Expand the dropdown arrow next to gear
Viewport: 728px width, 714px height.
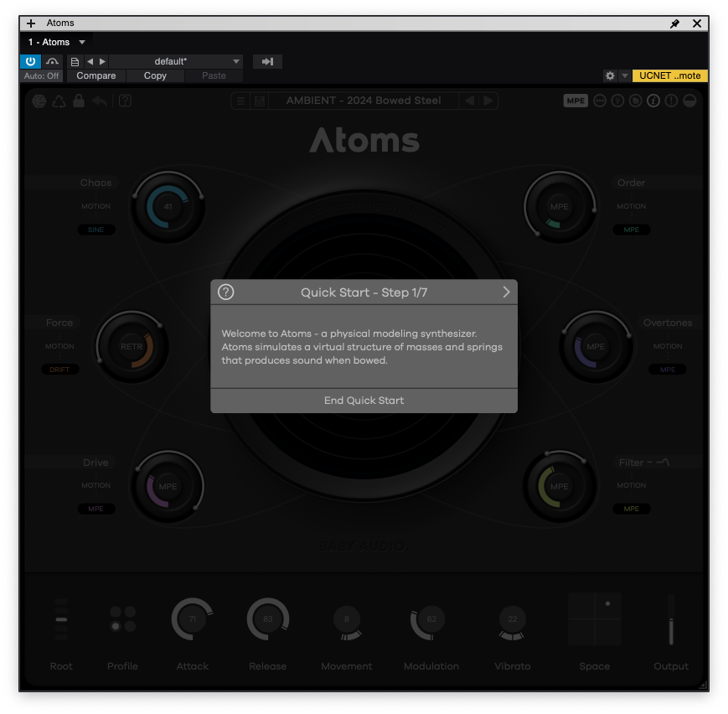[x=624, y=75]
